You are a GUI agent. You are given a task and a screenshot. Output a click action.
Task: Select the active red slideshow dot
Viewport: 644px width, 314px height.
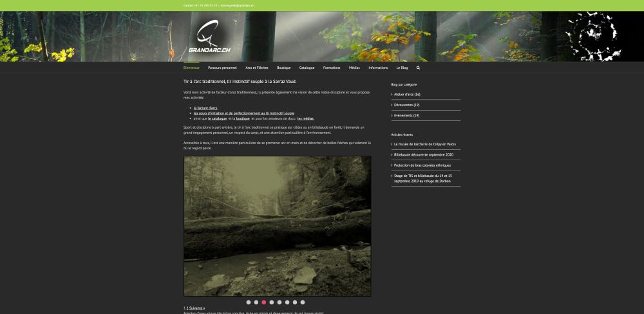click(263, 302)
